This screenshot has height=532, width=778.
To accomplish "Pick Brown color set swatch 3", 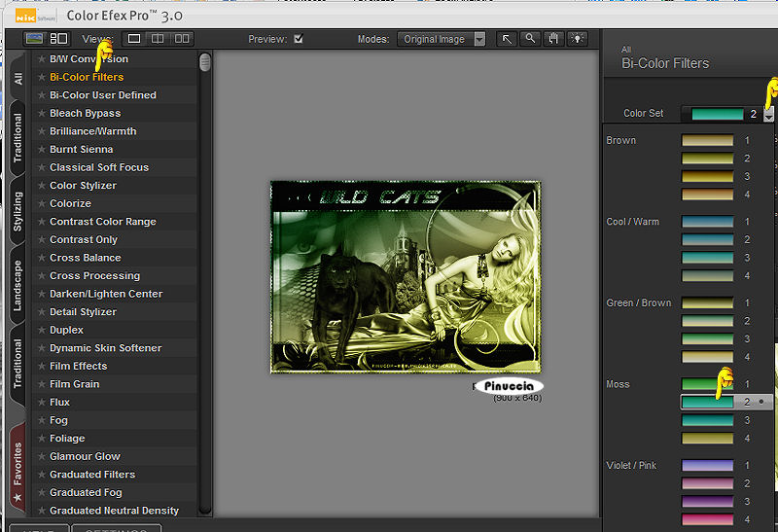I will pos(708,177).
